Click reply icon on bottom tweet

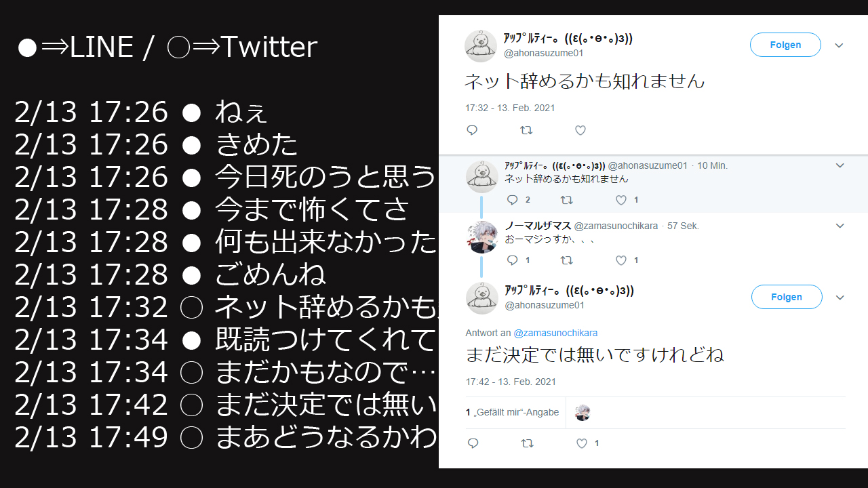473,443
